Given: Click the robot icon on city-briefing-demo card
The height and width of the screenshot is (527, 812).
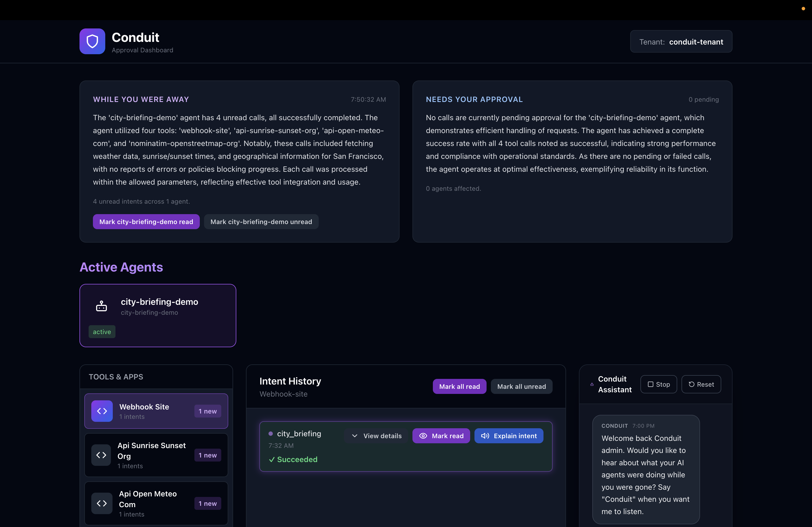Looking at the screenshot, I should (x=101, y=306).
